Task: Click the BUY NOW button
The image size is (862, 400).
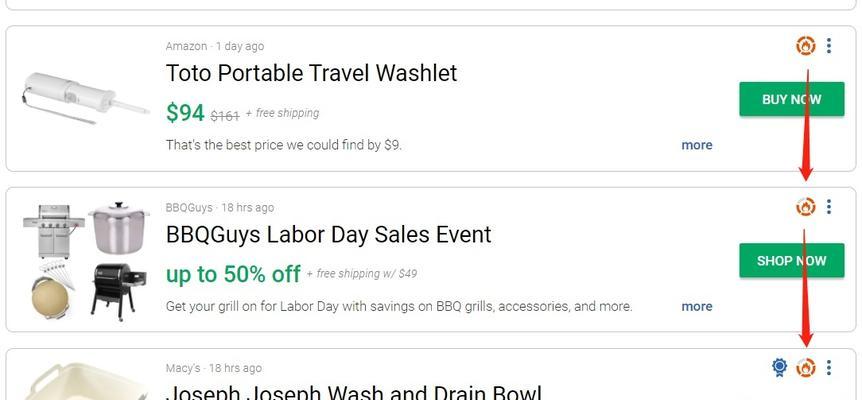Action: pos(791,99)
